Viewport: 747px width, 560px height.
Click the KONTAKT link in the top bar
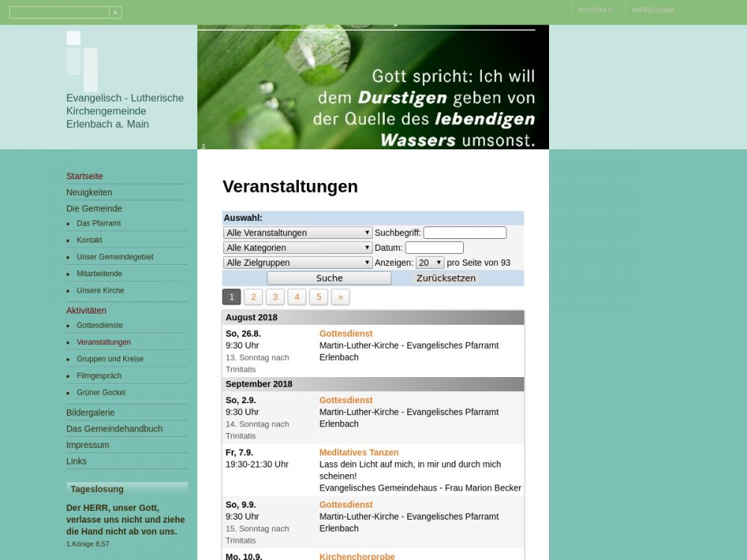point(595,10)
